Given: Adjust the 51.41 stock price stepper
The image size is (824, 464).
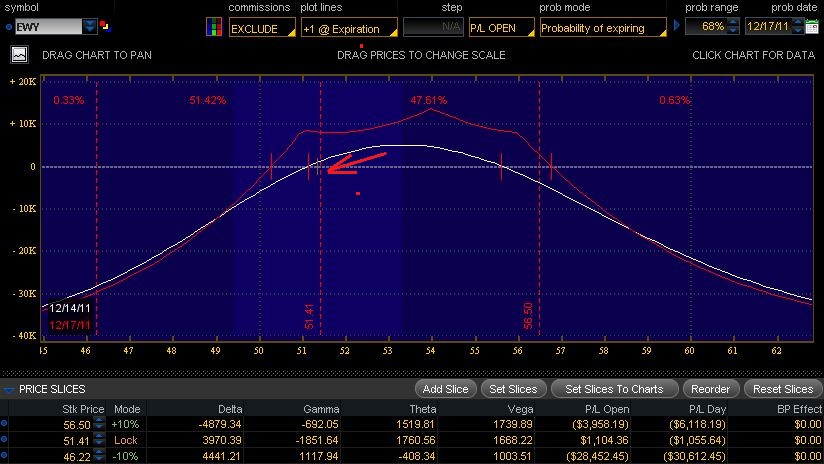Looking at the screenshot, I should click(x=99, y=440).
